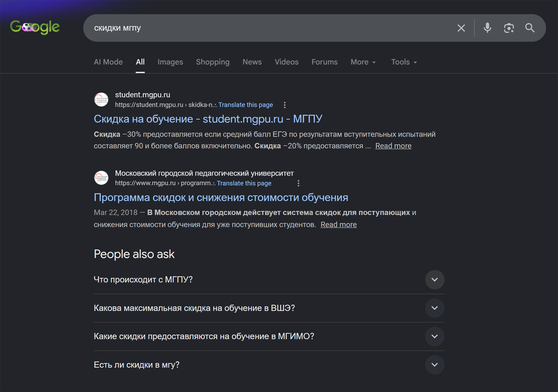Click the student.mgpu.ru site favicon
558x392 pixels.
101,99
